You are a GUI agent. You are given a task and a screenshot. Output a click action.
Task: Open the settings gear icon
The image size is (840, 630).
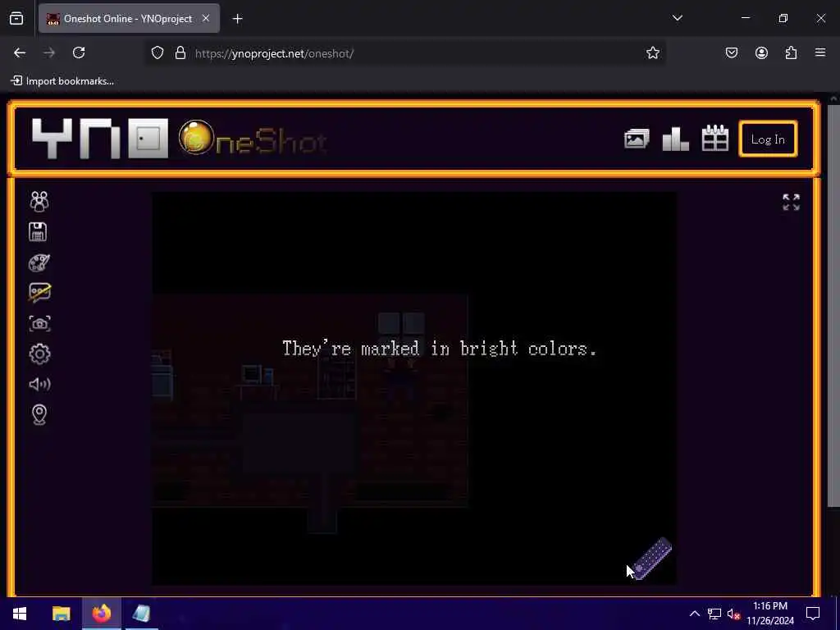pyautogui.click(x=39, y=354)
